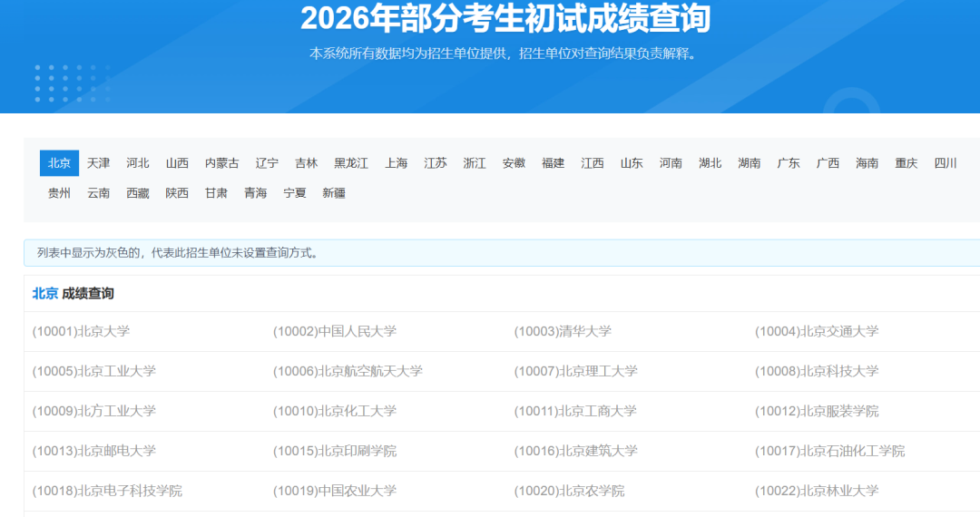This screenshot has width=980, height=517.
Task: Open the (10003)清华大学 score query
Action: (563, 332)
